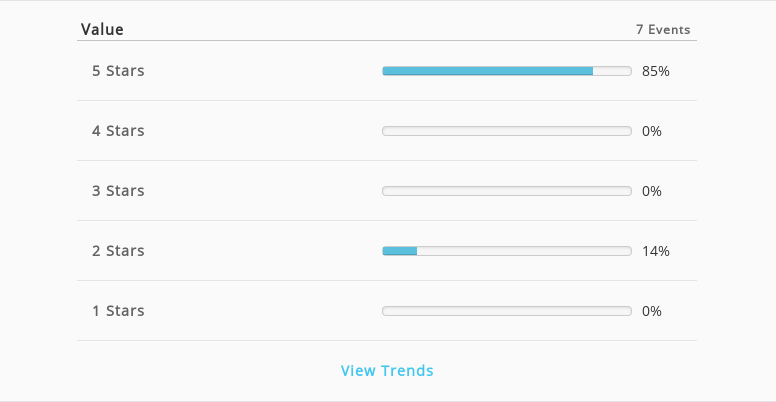
Task: Click the 2 Stars progress bar
Action: click(507, 251)
